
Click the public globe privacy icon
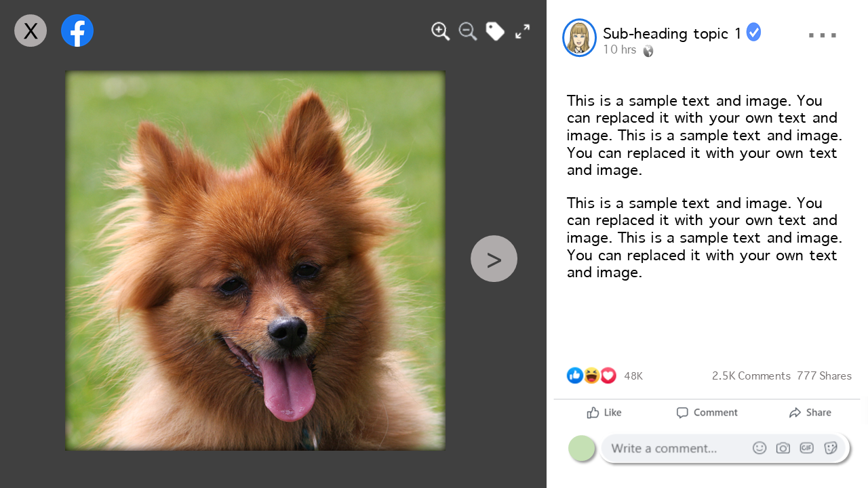point(648,51)
